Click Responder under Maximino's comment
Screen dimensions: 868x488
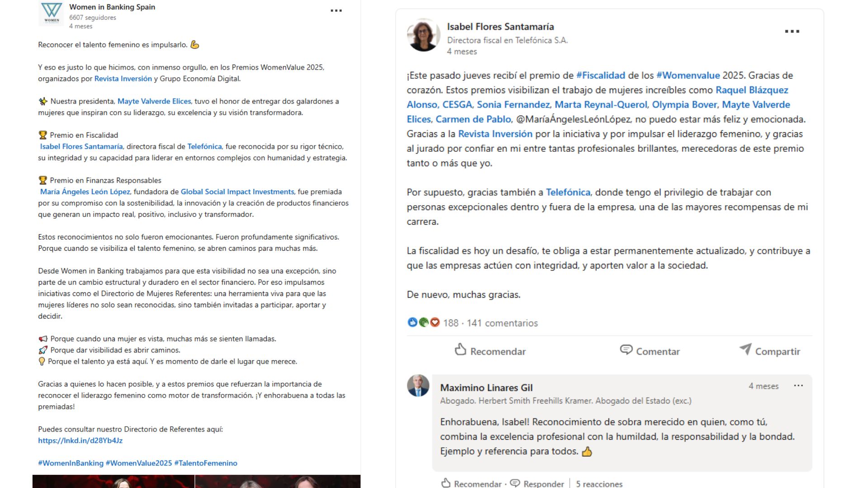(x=537, y=483)
